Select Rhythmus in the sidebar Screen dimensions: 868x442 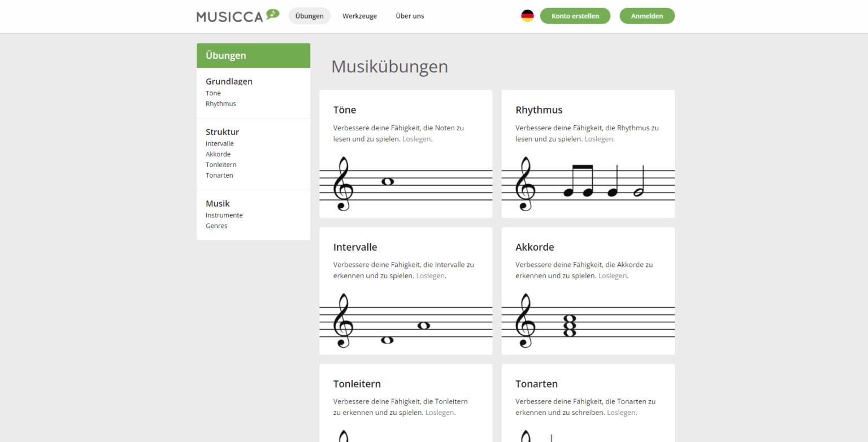[x=221, y=104]
